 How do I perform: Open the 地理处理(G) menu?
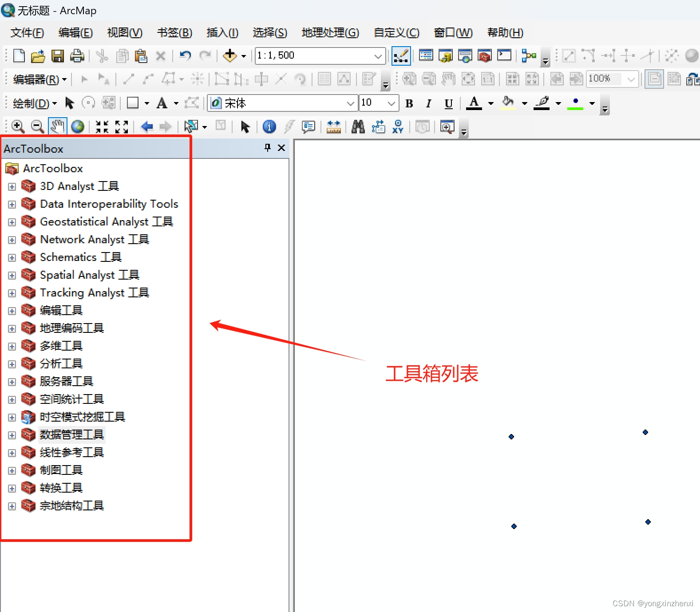coord(330,32)
